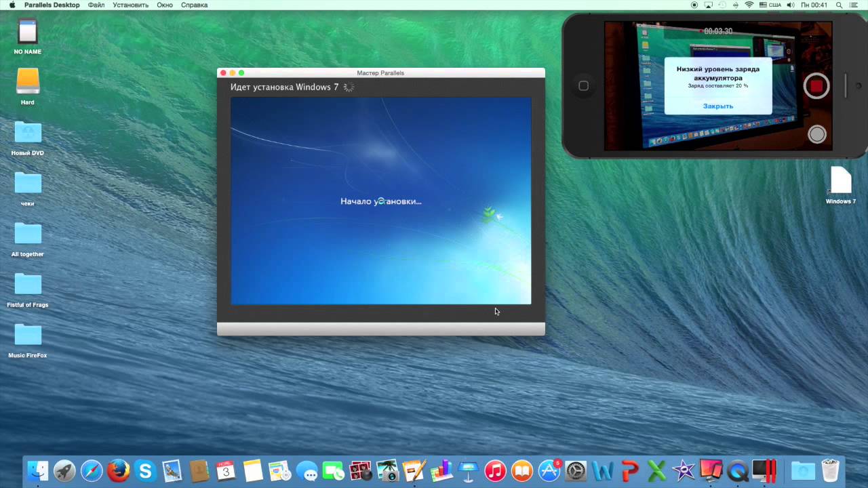Close the Мастер Parallels window
The image size is (868, 488).
223,73
